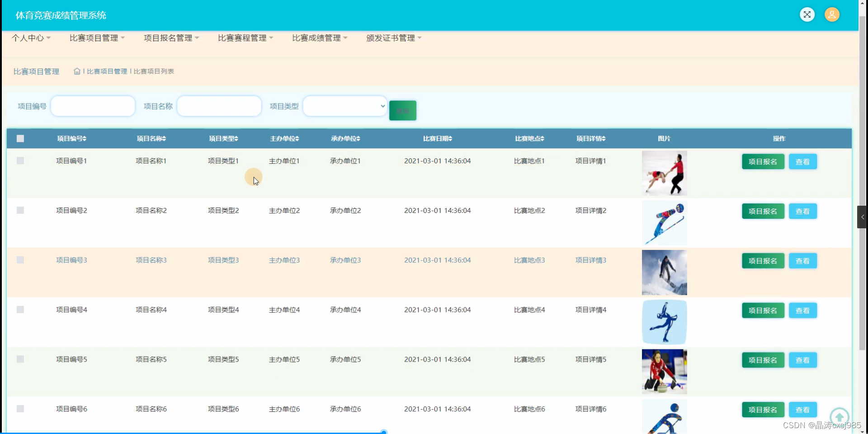Sort by 项目编号 column arrows
The width and height of the screenshot is (868, 434).
tap(85, 139)
